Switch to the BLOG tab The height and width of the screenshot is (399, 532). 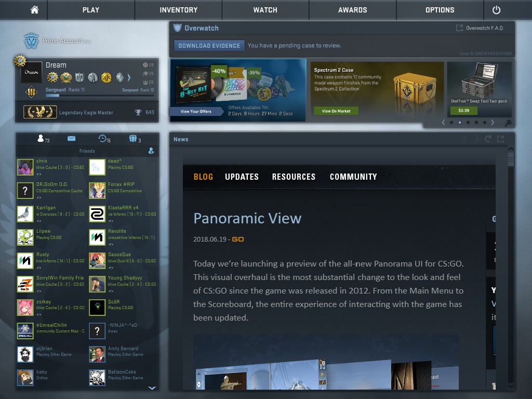(x=203, y=177)
